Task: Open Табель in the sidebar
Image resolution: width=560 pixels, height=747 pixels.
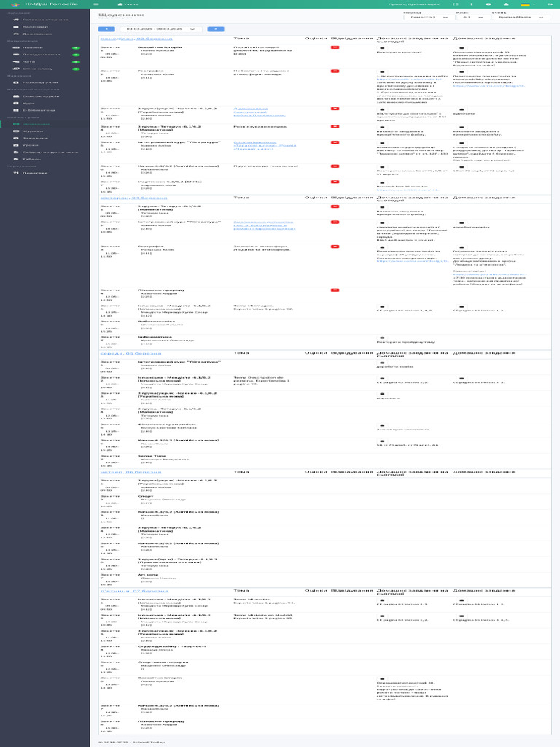Action: tap(44, 159)
